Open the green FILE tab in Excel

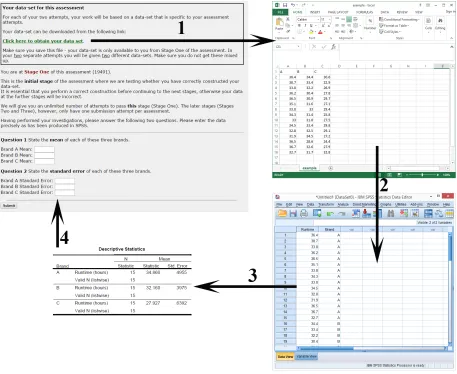[x=281, y=12]
